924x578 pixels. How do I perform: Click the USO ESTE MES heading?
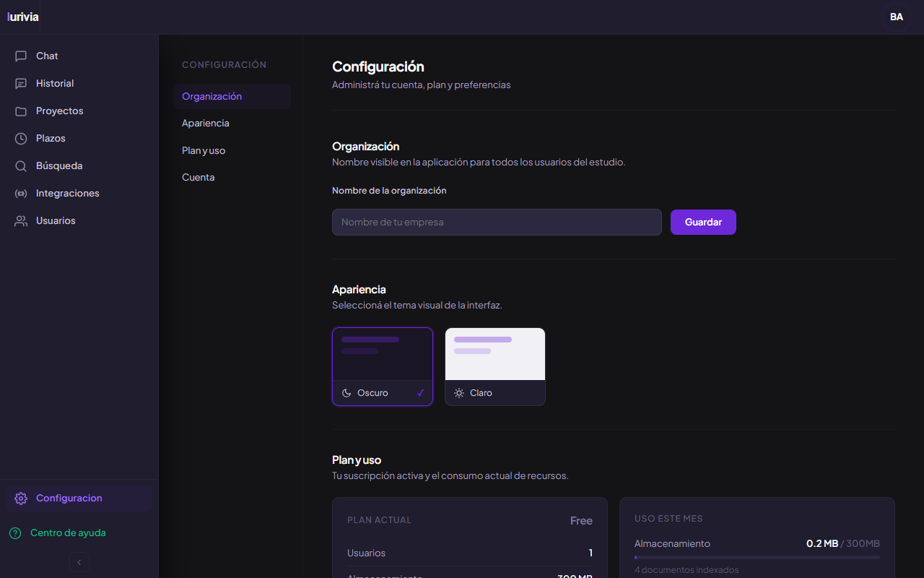tap(668, 519)
